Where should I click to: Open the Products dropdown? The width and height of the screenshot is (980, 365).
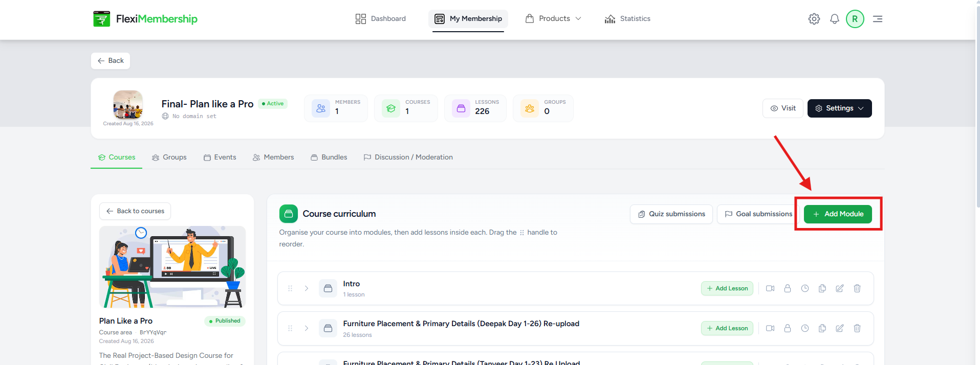(x=553, y=19)
